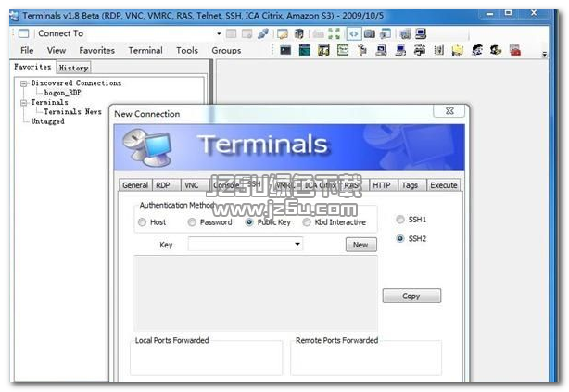Switch to the HTTP tab

(x=382, y=185)
